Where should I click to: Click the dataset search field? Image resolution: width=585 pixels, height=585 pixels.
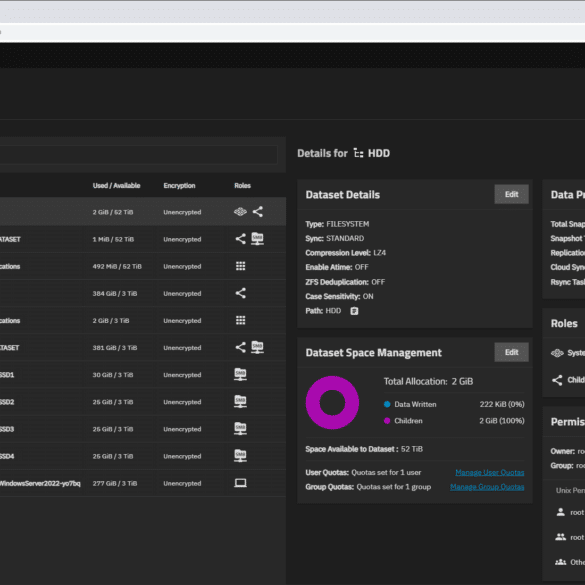[x=138, y=154]
